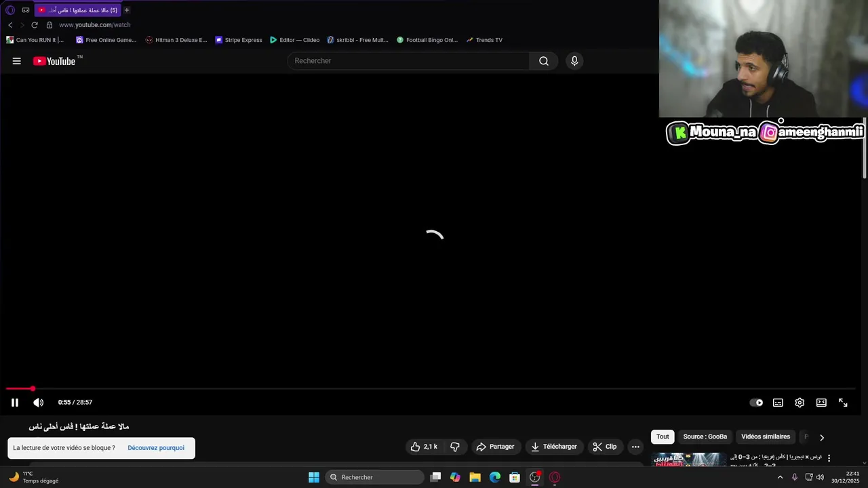Open the Hitman 3 Deluxe bookmark
Viewport: 868px width, 488px height.
click(x=176, y=40)
